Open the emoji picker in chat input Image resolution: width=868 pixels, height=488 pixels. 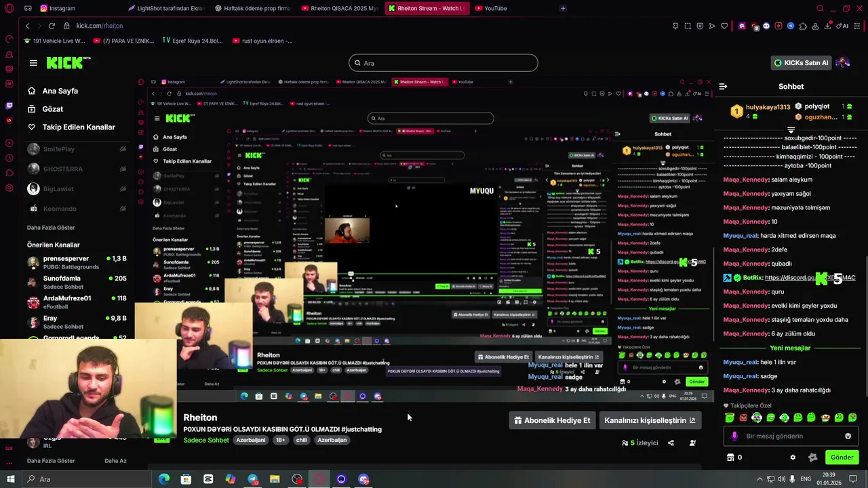(848, 436)
